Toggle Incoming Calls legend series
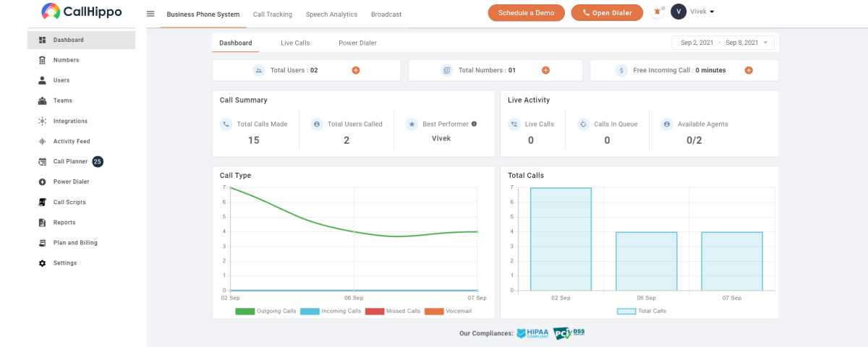This screenshot has height=347, width=868. click(331, 311)
